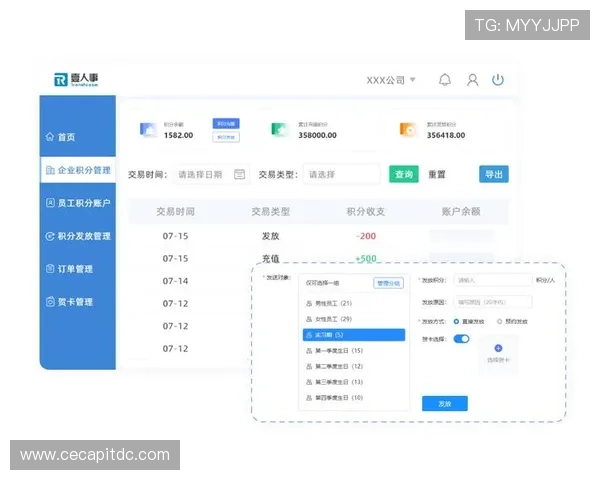The height and width of the screenshot is (480, 600).
Task: Open 企业积分管理 sidebar item
Action: [x=78, y=170]
